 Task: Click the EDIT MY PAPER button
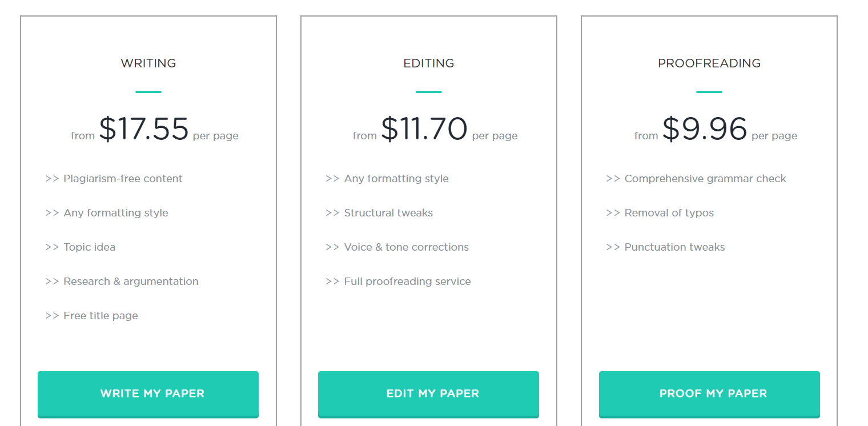[x=428, y=394]
